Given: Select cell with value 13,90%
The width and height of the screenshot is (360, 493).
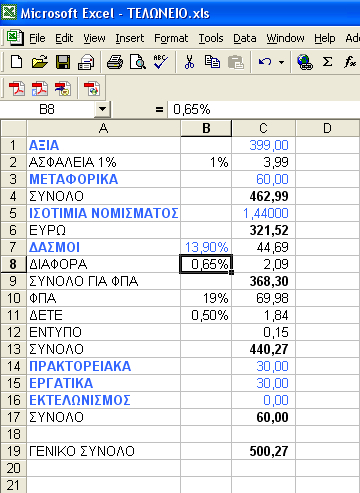Looking at the screenshot, I should 206,247.
